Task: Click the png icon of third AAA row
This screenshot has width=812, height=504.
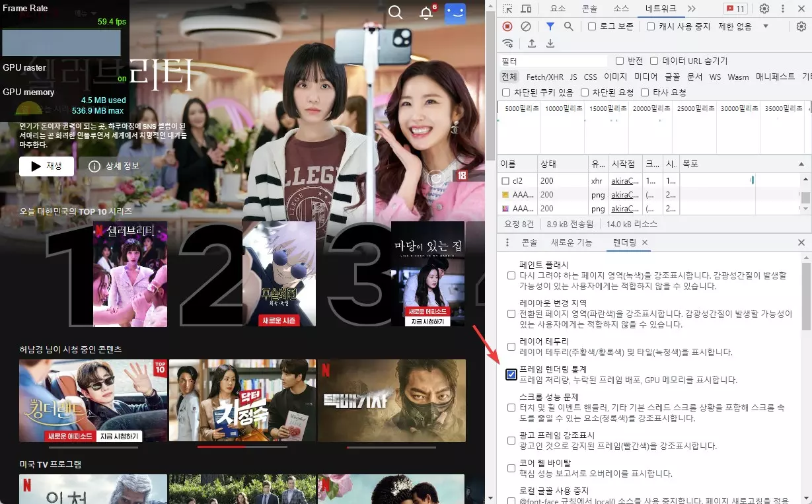Action: click(505, 209)
